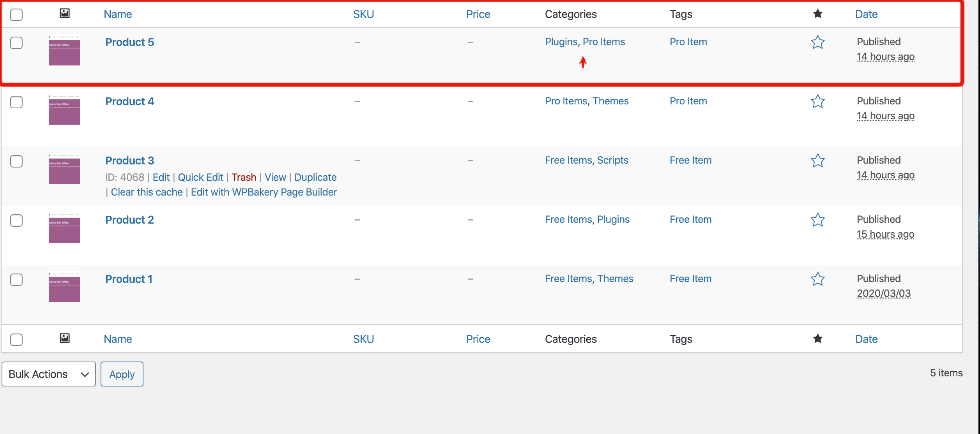Toggle the featured star on Product 2
Viewport: 980px width, 434px height.
pos(817,220)
